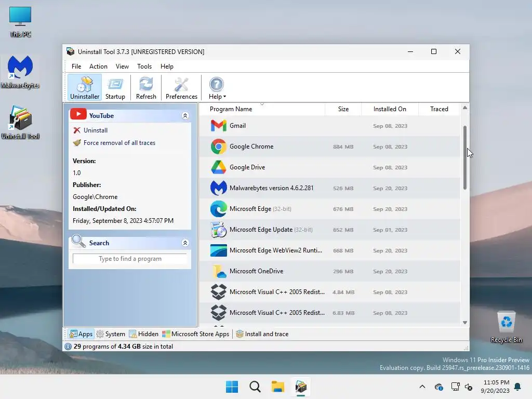Open the Startup manager toolbar icon

point(115,87)
